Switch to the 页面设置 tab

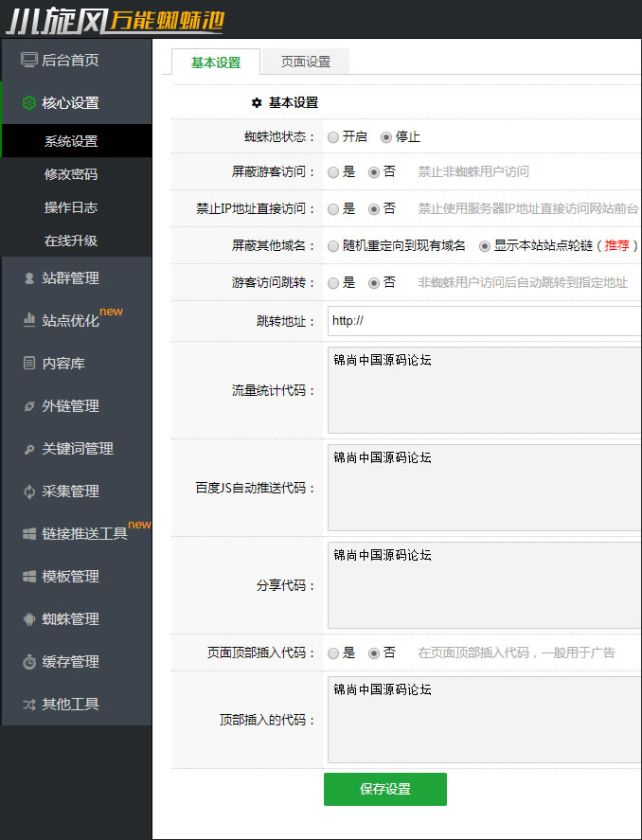coord(306,62)
